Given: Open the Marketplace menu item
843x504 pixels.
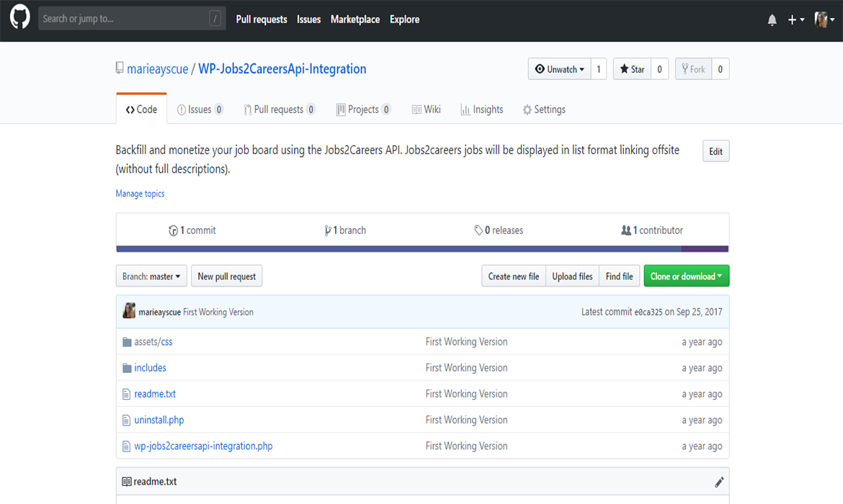Looking at the screenshot, I should (x=354, y=19).
